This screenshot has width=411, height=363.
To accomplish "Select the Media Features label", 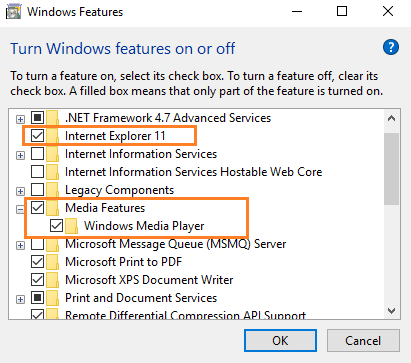I will pos(105,208).
